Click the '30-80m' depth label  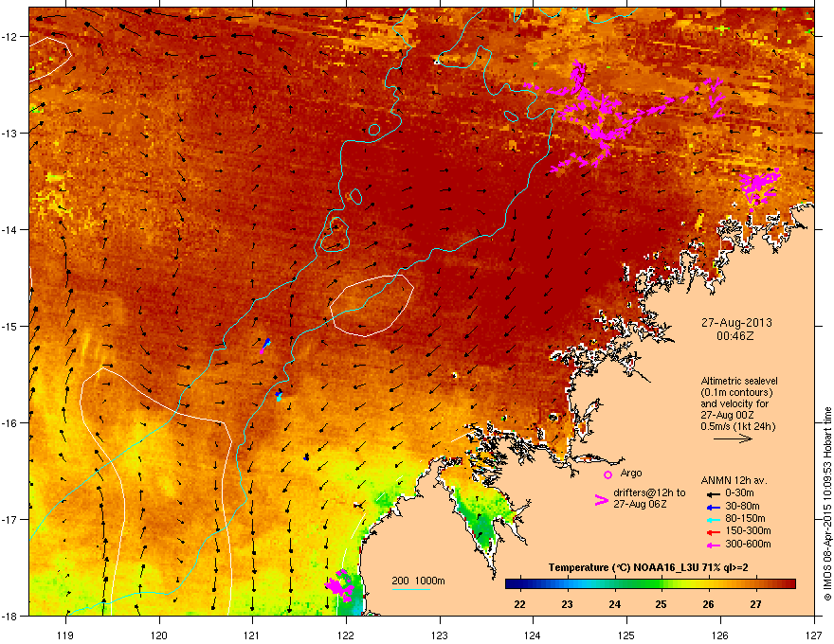[742, 506]
